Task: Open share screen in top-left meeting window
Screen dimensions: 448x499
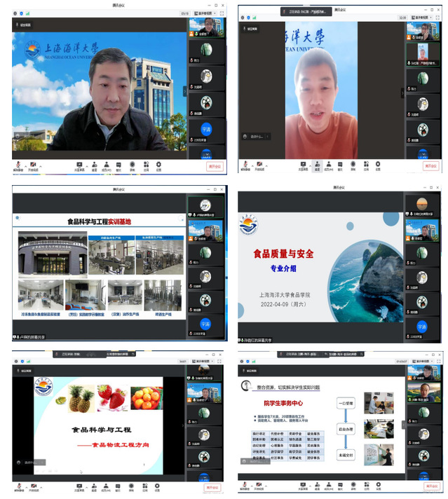Action: 81,165
